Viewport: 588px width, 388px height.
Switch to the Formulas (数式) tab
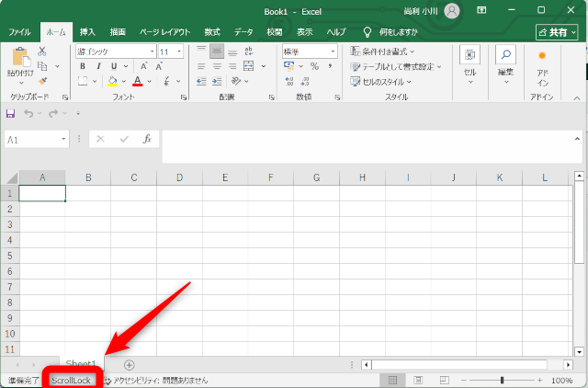[x=212, y=32]
